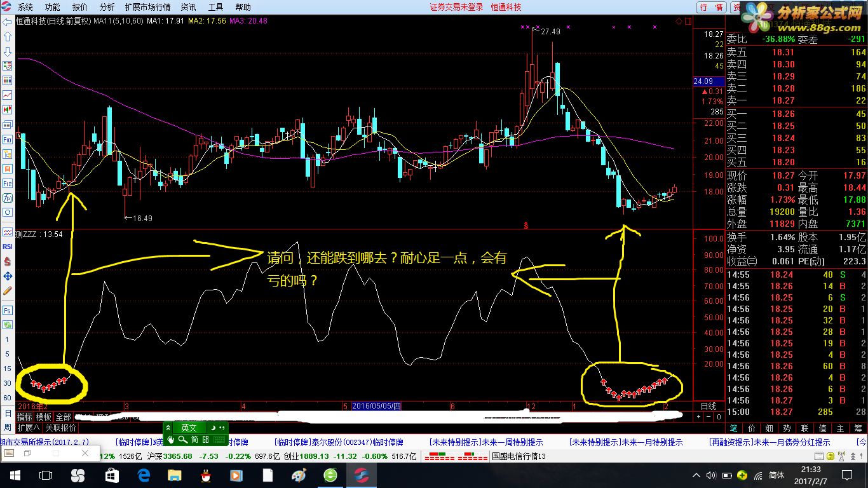Click the down arrow icon in sidebar
Viewport: 868px width, 488px height.
coord(8,51)
